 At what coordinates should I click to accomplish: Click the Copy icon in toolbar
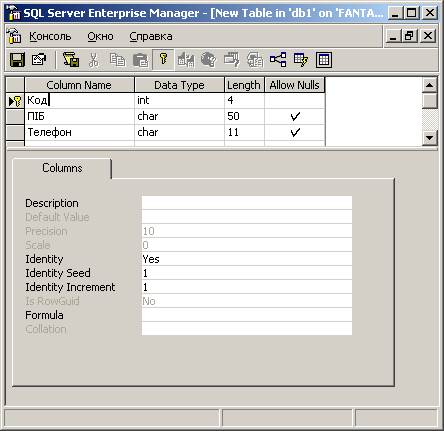(x=117, y=60)
